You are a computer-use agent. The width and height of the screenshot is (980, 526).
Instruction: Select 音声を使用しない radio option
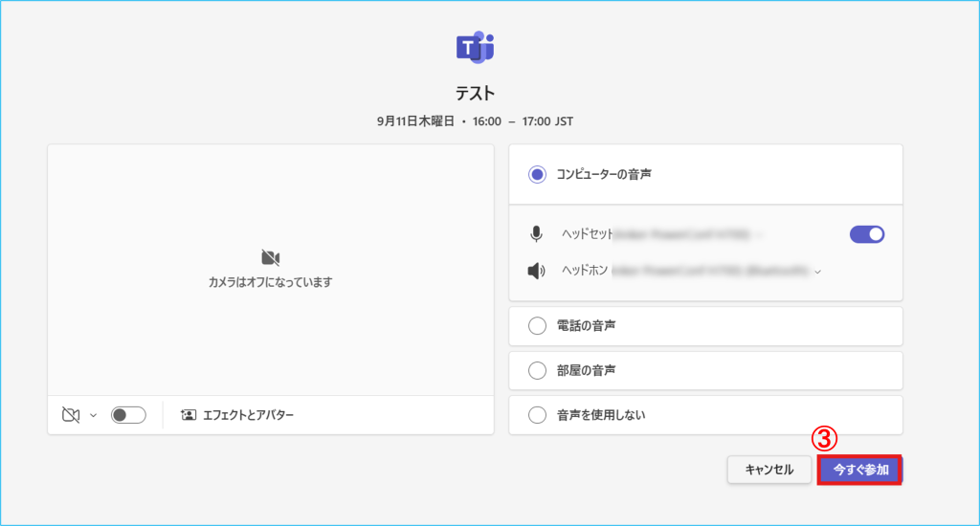pyautogui.click(x=537, y=415)
